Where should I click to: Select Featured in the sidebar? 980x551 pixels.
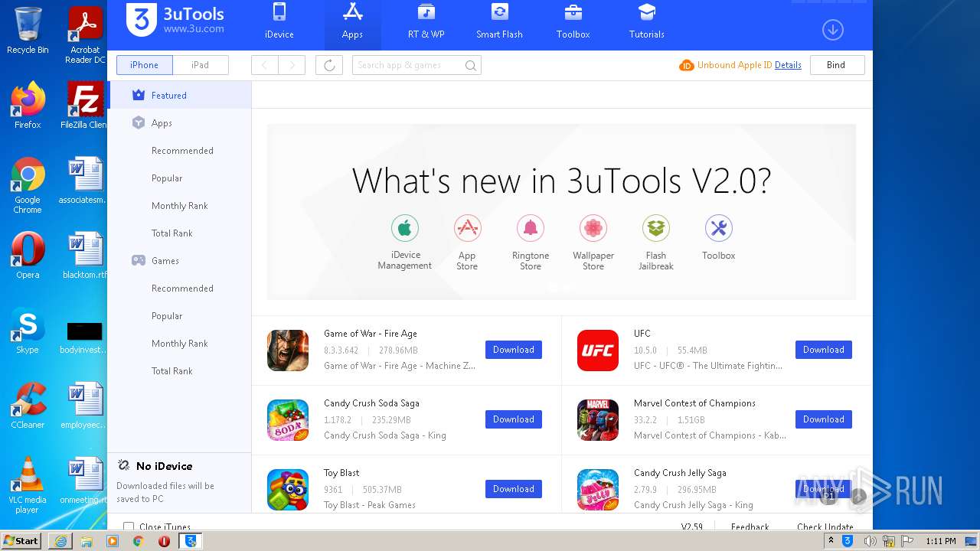179,96
